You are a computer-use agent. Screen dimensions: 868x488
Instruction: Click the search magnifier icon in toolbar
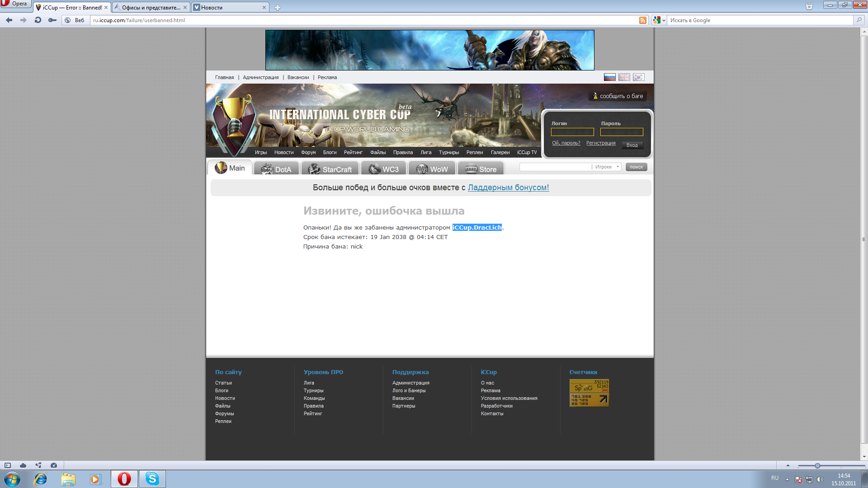(x=859, y=20)
